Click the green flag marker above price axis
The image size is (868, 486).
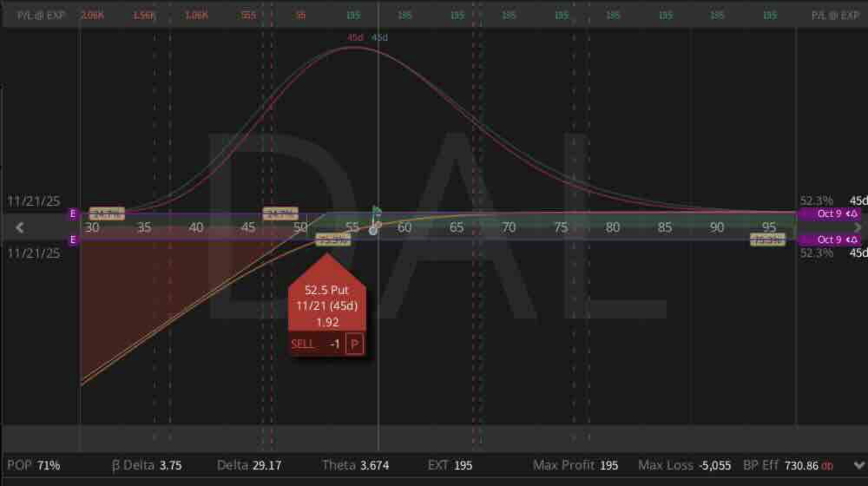tap(376, 211)
